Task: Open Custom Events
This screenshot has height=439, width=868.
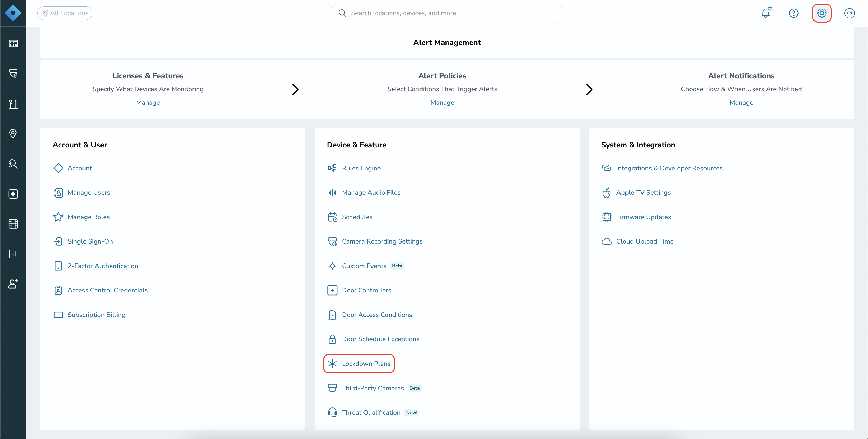Action: 364,266
